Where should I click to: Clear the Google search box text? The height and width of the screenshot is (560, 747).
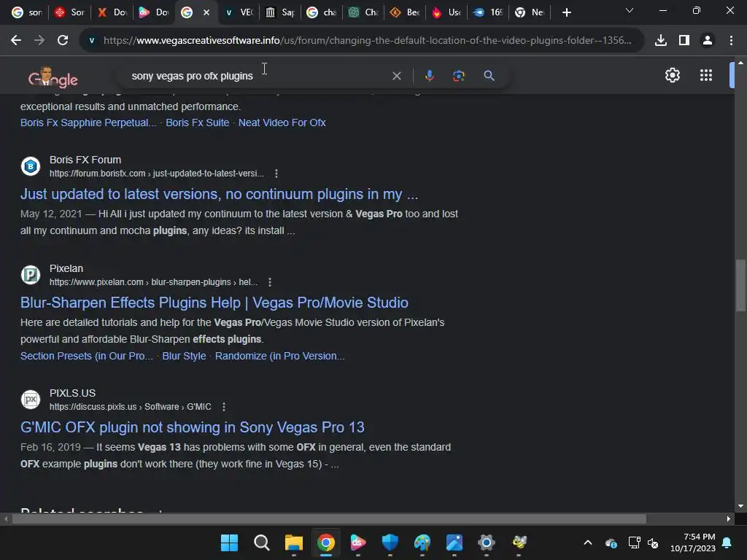(x=396, y=76)
